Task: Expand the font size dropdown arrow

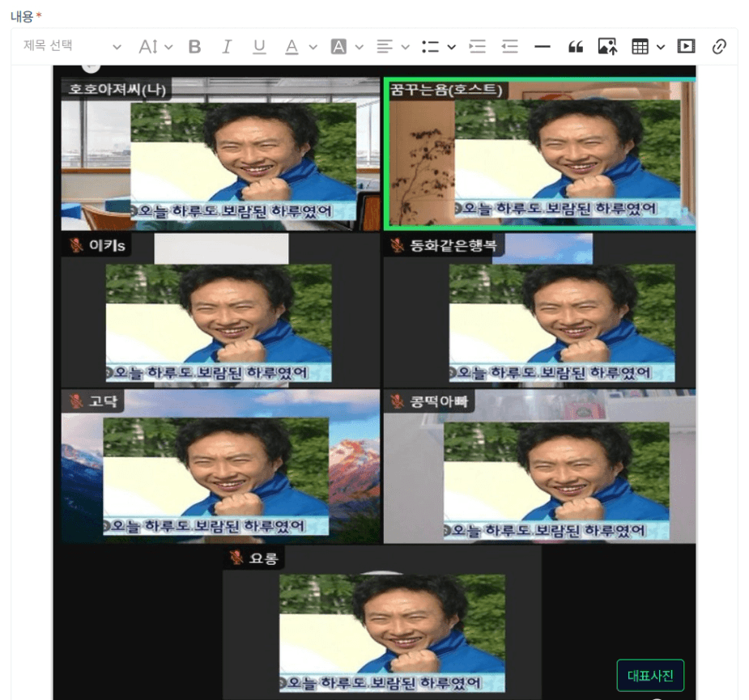Action: point(168,47)
